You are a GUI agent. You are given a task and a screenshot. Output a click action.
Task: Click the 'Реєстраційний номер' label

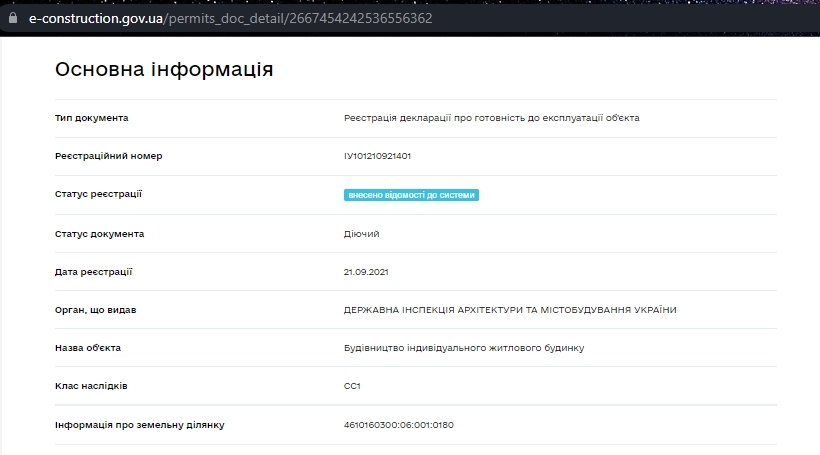click(x=109, y=156)
